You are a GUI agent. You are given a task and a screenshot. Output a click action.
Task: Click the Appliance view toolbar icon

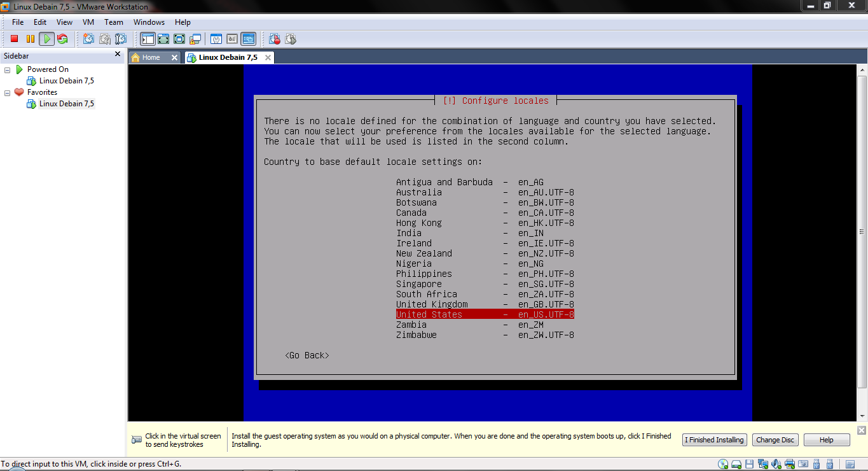point(232,39)
